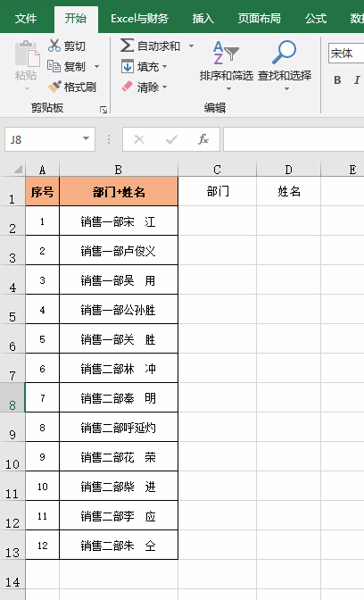This screenshot has height=600, width=364.
Task: Open clipboard group dialog launcher
Action: pyautogui.click(x=103, y=110)
